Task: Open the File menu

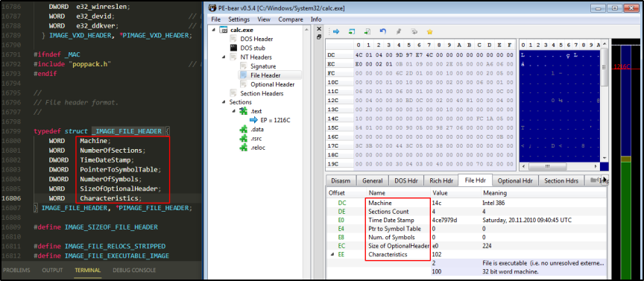Action: pyautogui.click(x=215, y=19)
